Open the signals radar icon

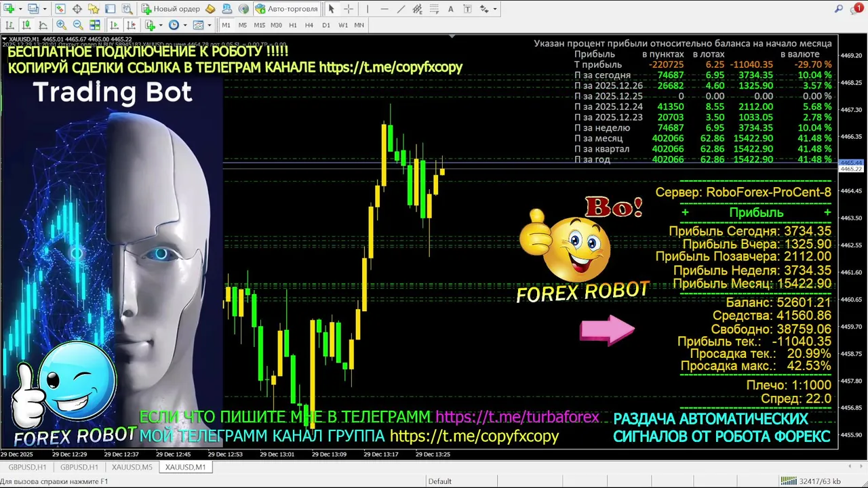tap(243, 9)
